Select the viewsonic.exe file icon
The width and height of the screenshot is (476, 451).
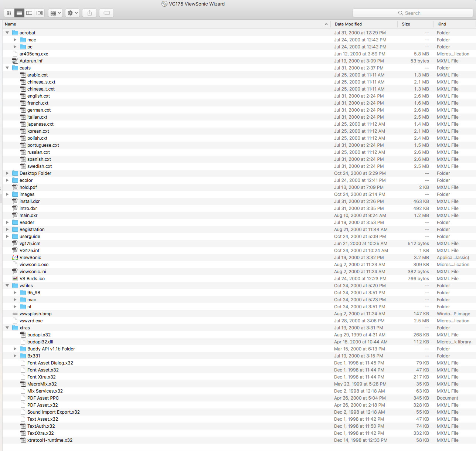[15, 265]
